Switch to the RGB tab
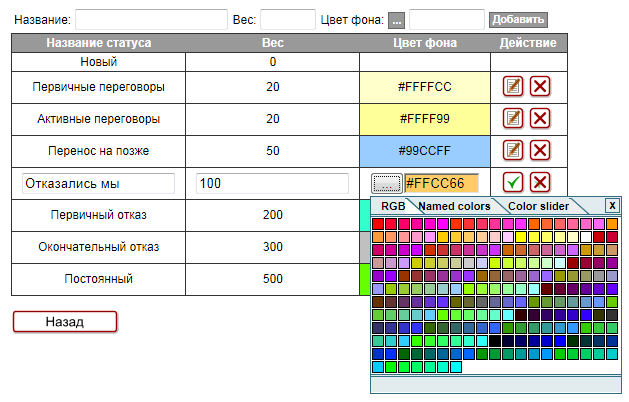Image resolution: width=629 pixels, height=402 pixels. tap(393, 206)
